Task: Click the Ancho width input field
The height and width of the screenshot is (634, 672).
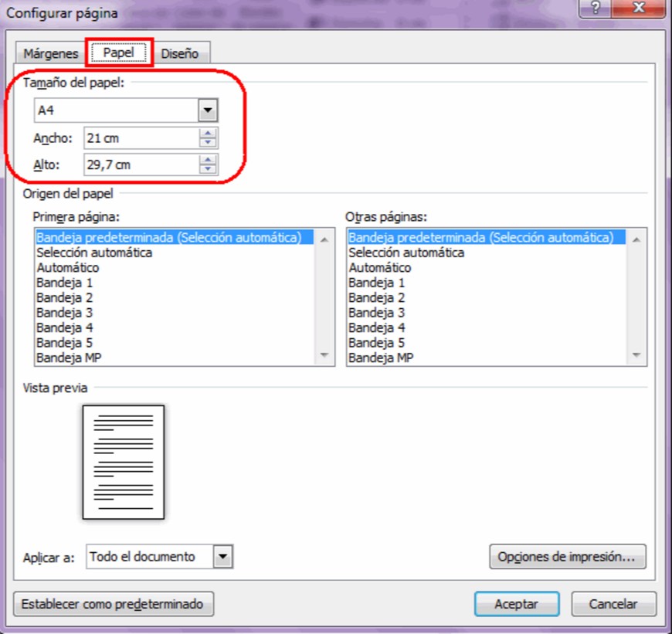Action: click(141, 138)
